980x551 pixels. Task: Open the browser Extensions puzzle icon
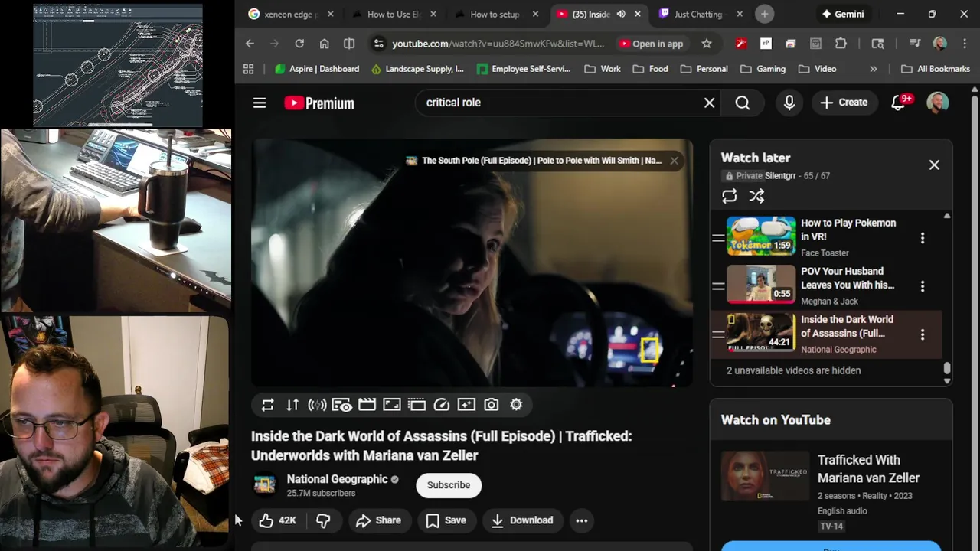pyautogui.click(x=841, y=44)
